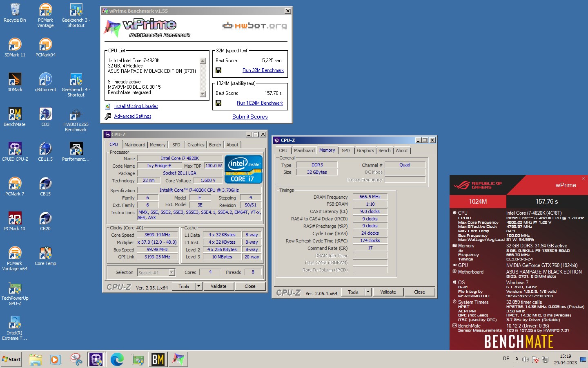Open the 3DMark 11 desktop icon
Screen dimensions: 588x368
tap(15, 47)
